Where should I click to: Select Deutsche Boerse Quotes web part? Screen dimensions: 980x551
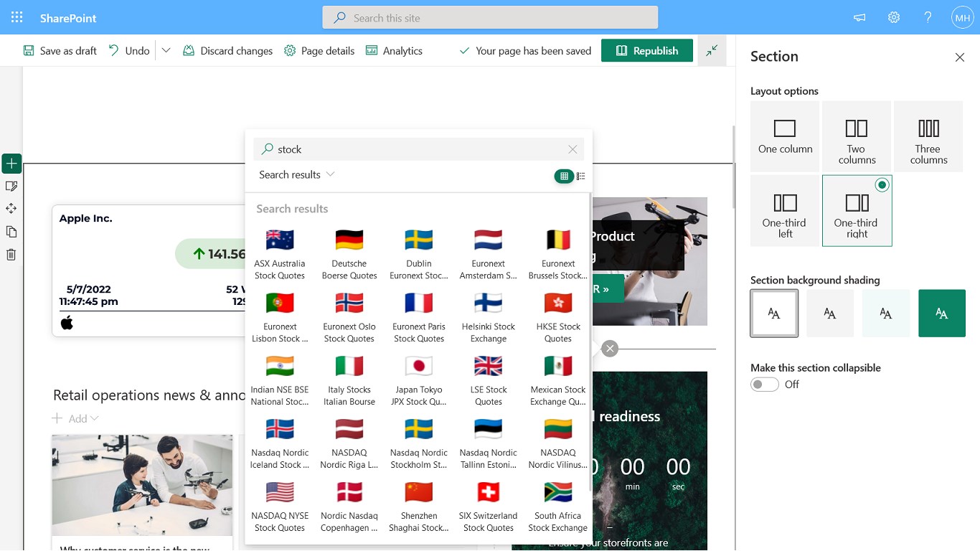click(x=349, y=254)
